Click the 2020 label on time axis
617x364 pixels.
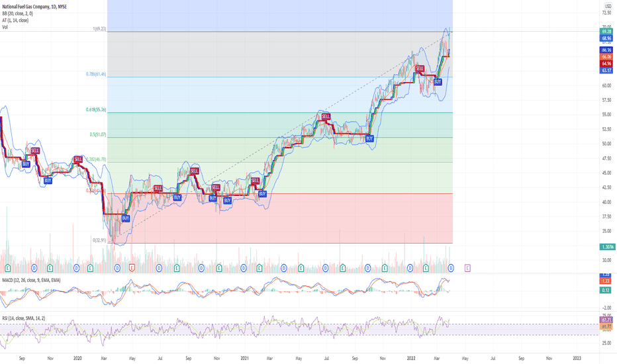[x=77, y=359]
